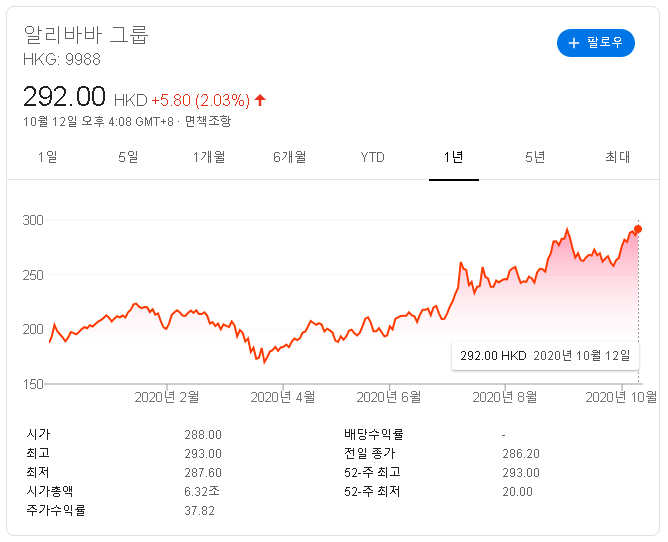Click the 52-주 최저 value 20.00
The image size is (668, 542).
517,492
